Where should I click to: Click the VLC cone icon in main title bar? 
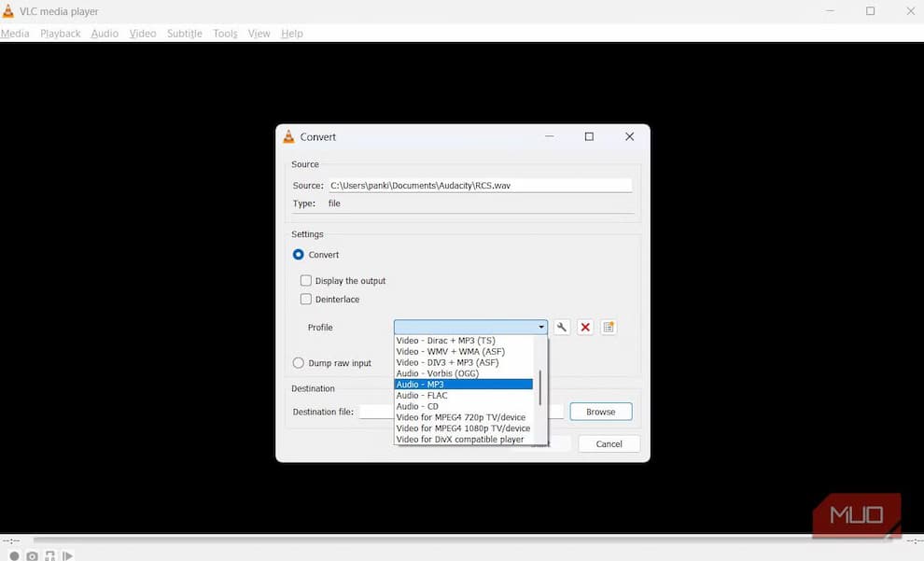tap(8, 11)
